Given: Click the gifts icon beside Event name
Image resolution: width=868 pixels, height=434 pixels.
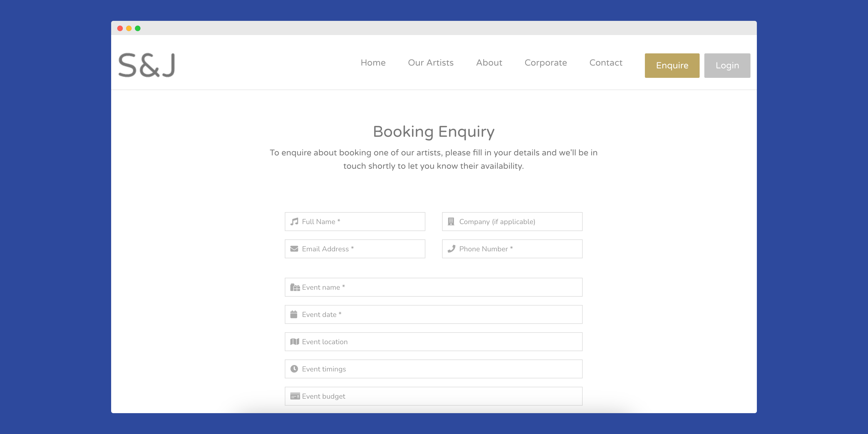Looking at the screenshot, I should click(295, 287).
